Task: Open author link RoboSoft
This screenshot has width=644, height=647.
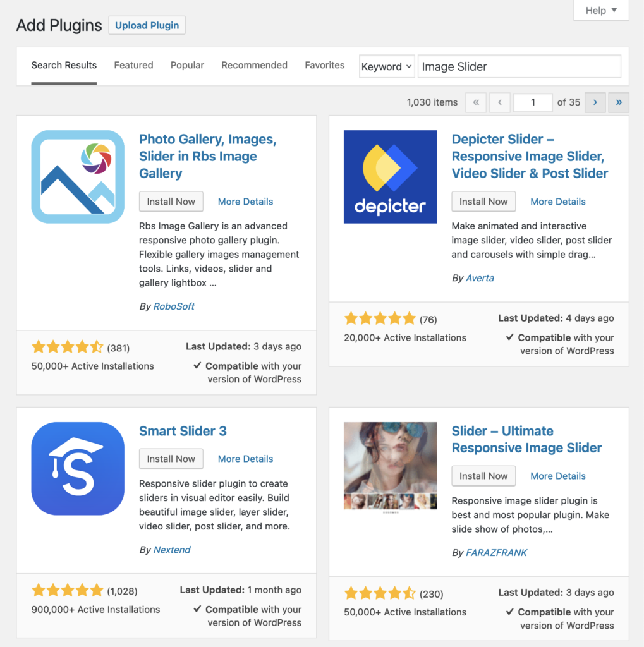Action: 174,306
